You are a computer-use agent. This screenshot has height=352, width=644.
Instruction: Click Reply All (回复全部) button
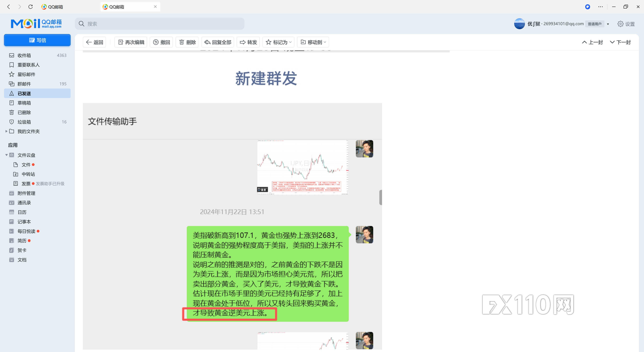click(218, 42)
